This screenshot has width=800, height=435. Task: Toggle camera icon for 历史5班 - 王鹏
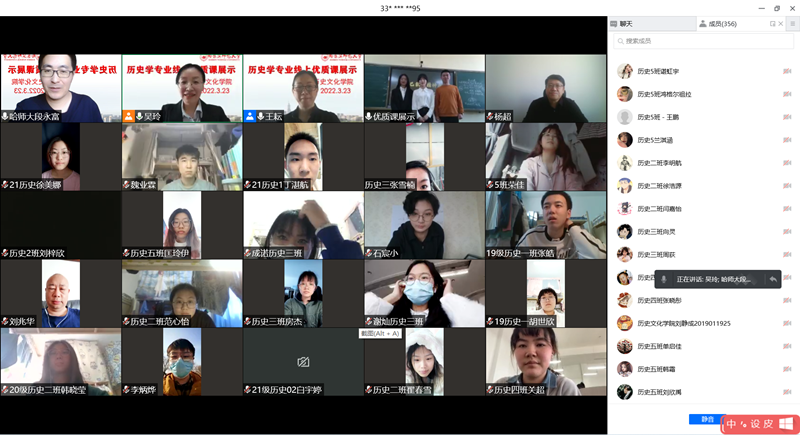(x=787, y=117)
